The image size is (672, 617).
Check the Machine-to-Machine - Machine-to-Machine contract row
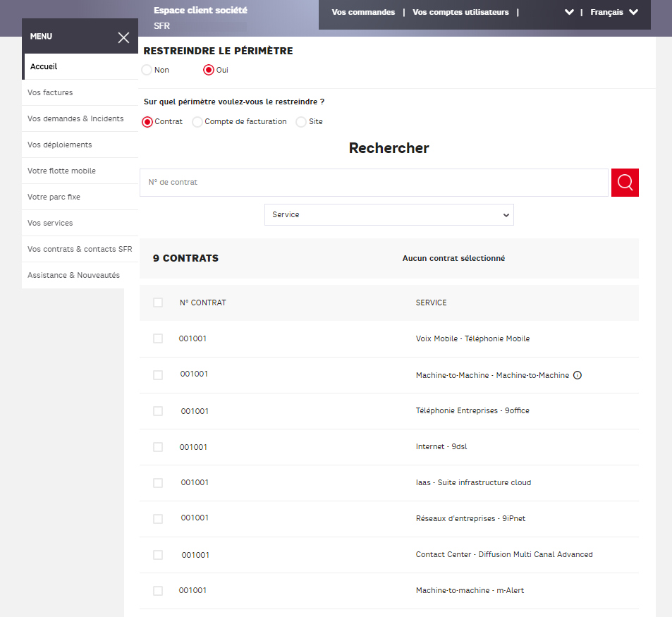(x=158, y=375)
